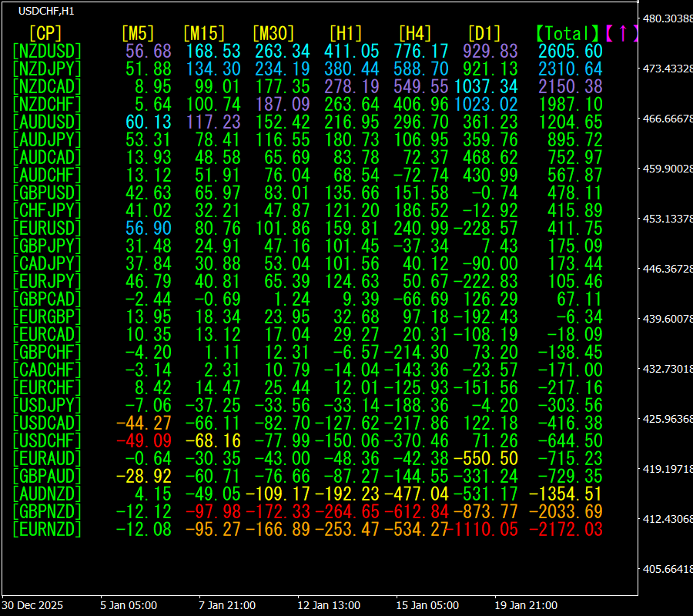
Task: Click the 15 Jan 05:00 time label
Action: pyautogui.click(x=427, y=605)
